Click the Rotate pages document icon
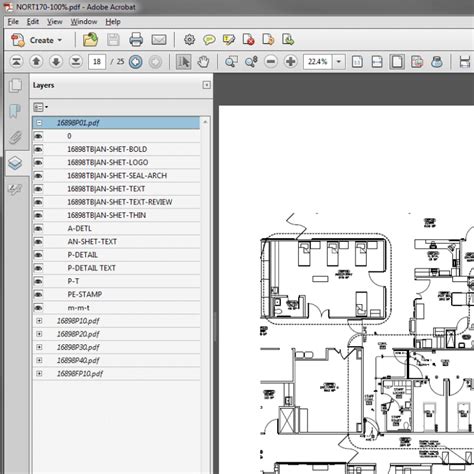The image size is (474, 474). (268, 40)
